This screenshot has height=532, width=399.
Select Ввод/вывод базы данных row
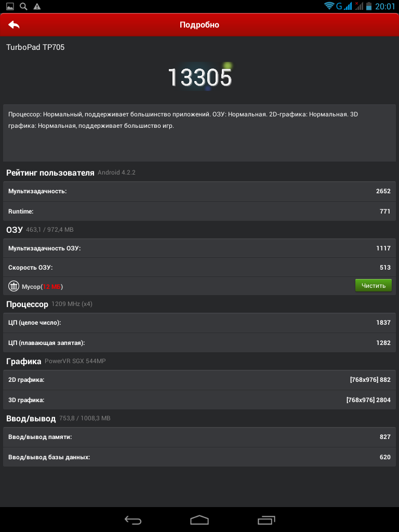coord(199,457)
